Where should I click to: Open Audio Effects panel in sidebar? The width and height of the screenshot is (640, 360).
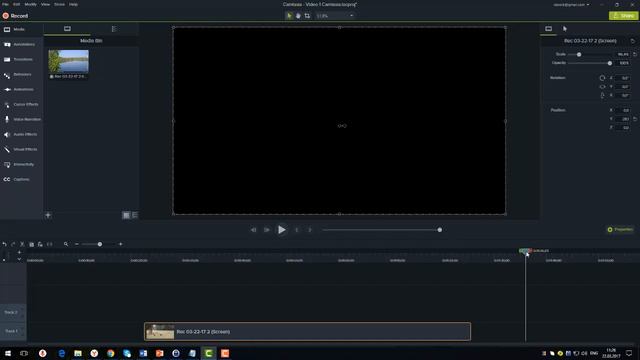(x=21, y=134)
